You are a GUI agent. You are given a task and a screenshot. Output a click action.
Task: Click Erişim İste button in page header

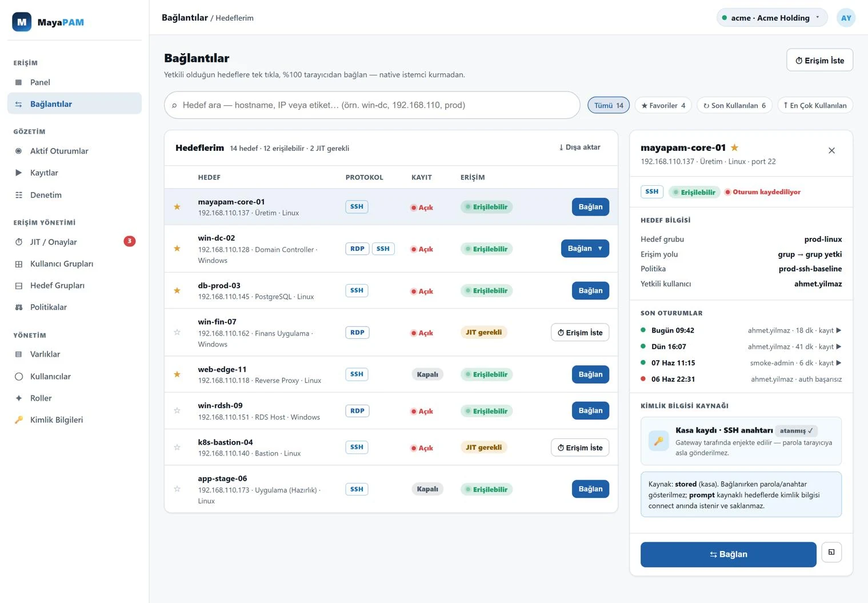point(819,60)
